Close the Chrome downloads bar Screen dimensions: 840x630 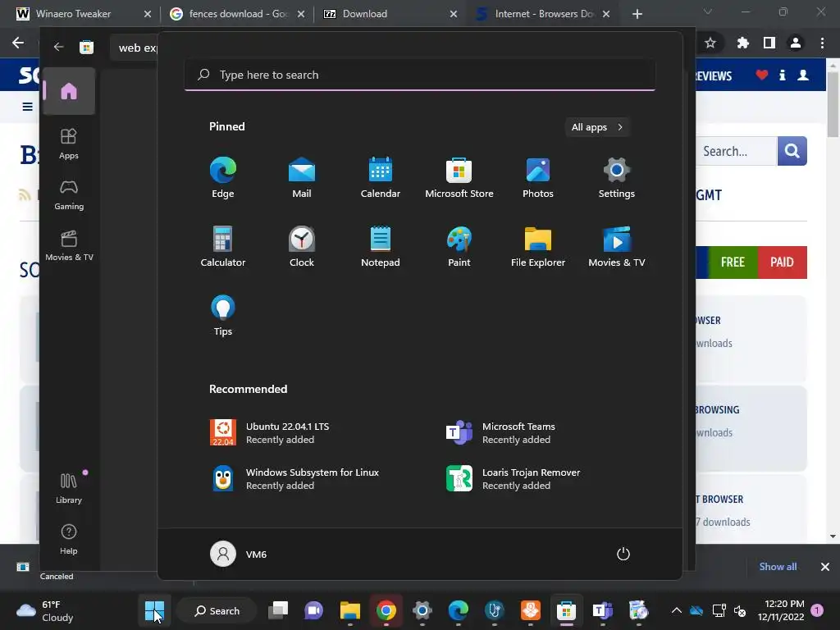click(825, 567)
